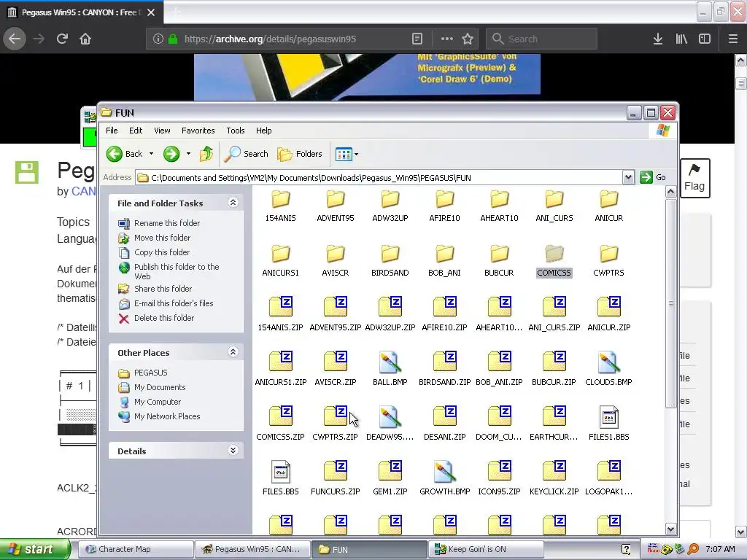Open the View menu
Image resolution: width=747 pixels, height=560 pixels.
162,131
